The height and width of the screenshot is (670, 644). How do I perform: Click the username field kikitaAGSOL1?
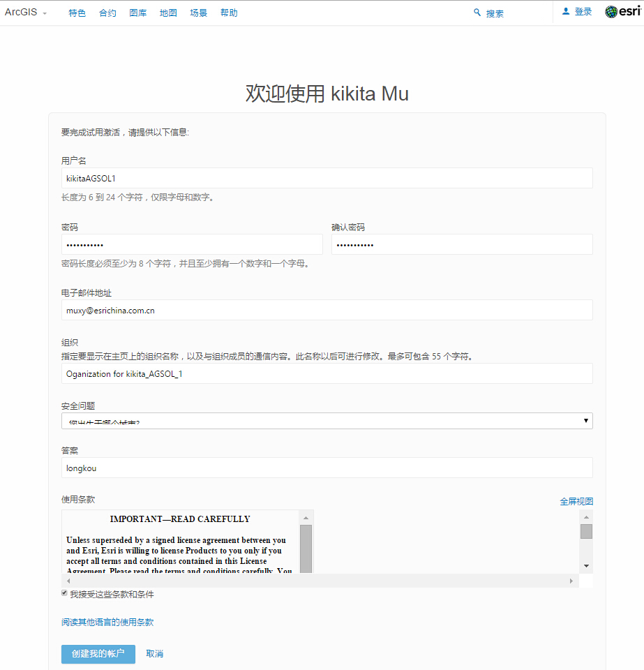pos(327,178)
